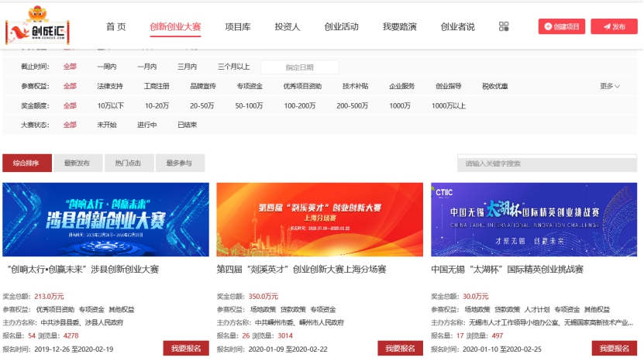The height and width of the screenshot is (361, 644).
Task: Filter benefits by 创业指导
Action: click(449, 86)
